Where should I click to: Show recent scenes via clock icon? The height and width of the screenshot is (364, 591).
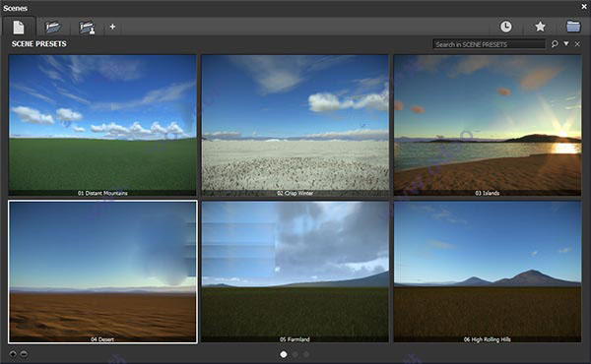pos(505,27)
